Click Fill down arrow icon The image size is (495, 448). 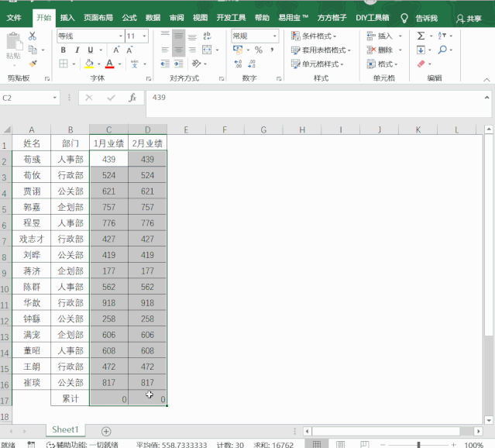pyautogui.click(x=421, y=50)
